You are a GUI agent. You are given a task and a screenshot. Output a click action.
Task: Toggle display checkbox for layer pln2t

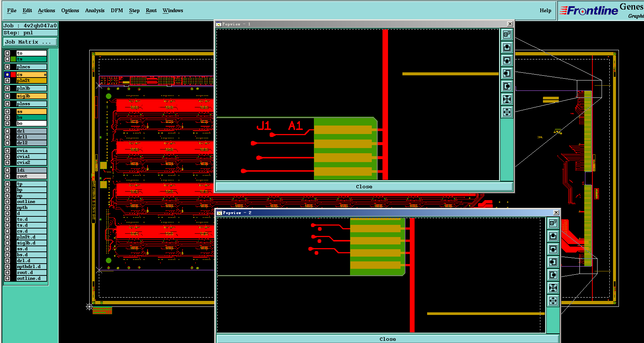click(x=7, y=80)
